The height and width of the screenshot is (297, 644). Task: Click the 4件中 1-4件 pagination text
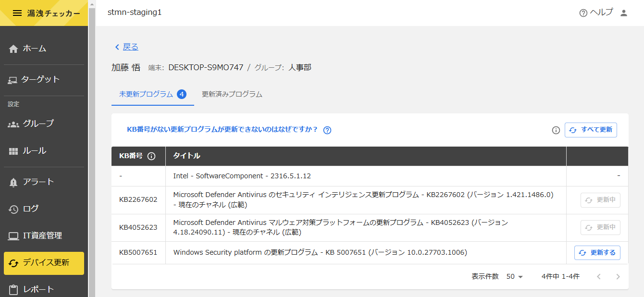[560, 277]
